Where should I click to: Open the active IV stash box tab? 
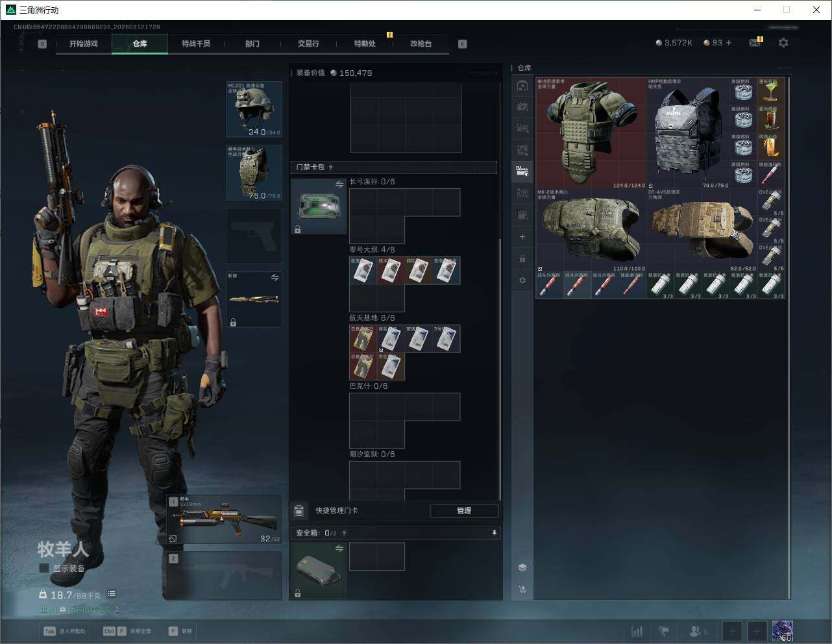[x=522, y=171]
